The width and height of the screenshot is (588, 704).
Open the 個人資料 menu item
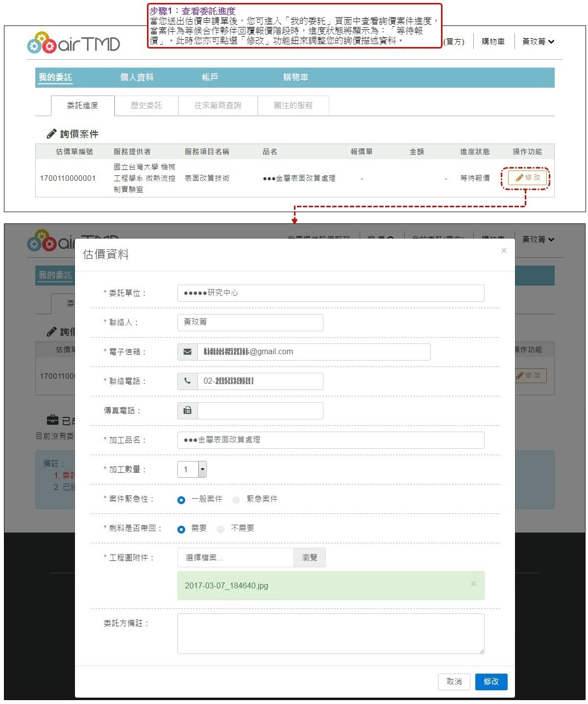coord(137,77)
